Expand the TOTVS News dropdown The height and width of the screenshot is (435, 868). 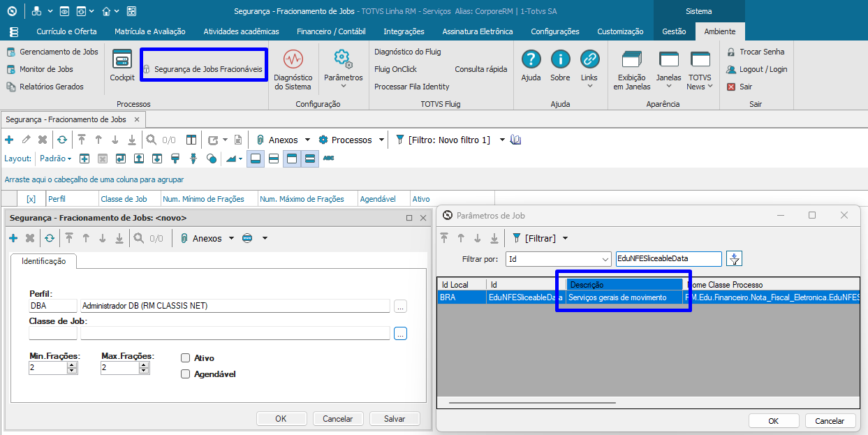[x=710, y=87]
